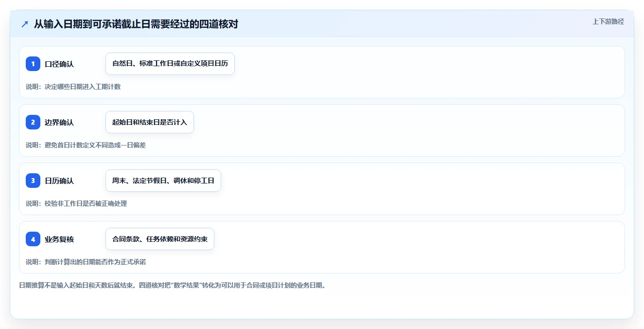Select the step 4 number badge
This screenshot has height=329, width=644.
coord(33,239)
